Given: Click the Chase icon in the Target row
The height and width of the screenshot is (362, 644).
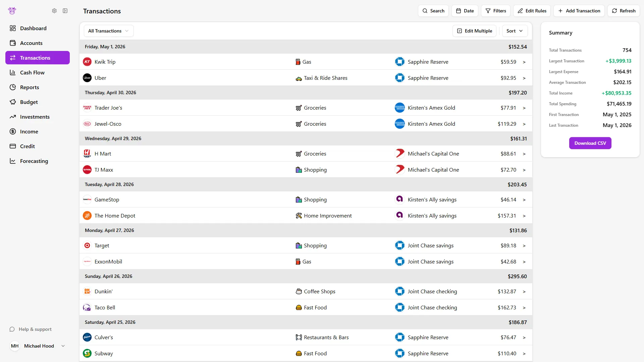Looking at the screenshot, I should pyautogui.click(x=399, y=245).
